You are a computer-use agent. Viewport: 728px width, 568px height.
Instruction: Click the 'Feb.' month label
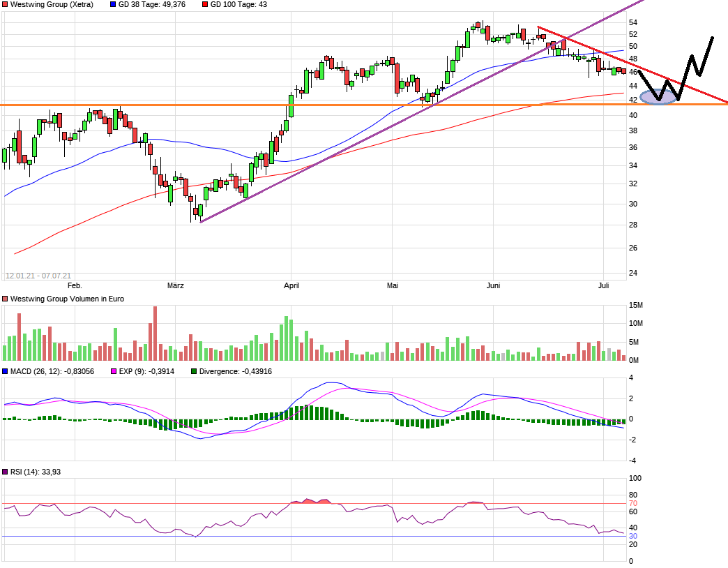pos(75,285)
